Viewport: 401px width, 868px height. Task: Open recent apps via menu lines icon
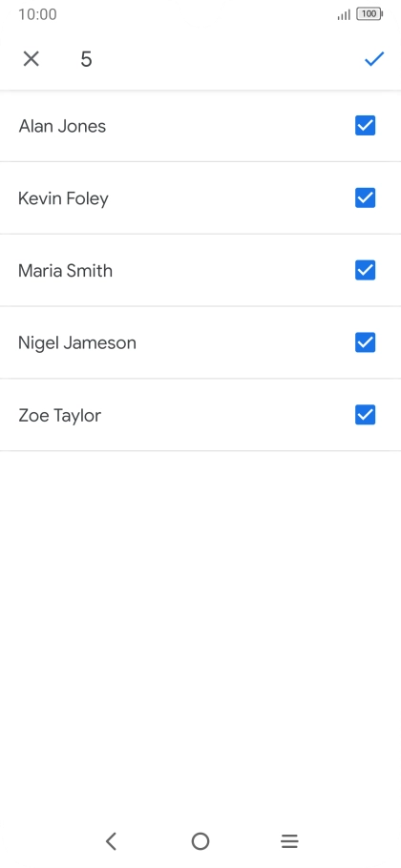(x=289, y=841)
